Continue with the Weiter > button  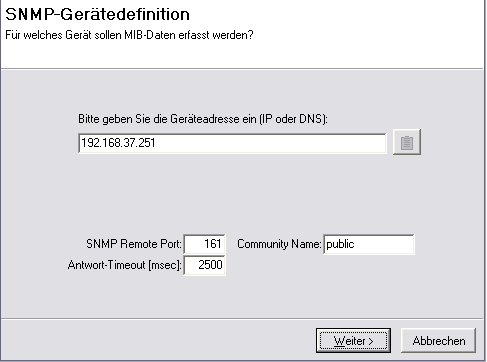[353, 341]
